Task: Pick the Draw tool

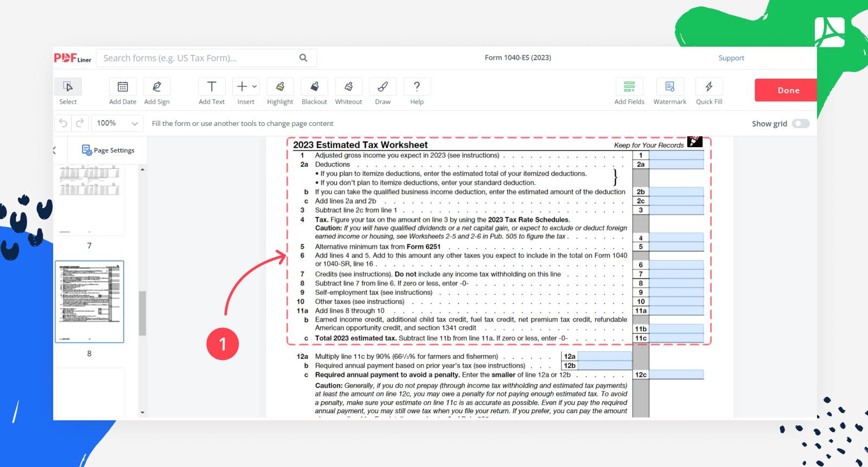Action: 382,86
